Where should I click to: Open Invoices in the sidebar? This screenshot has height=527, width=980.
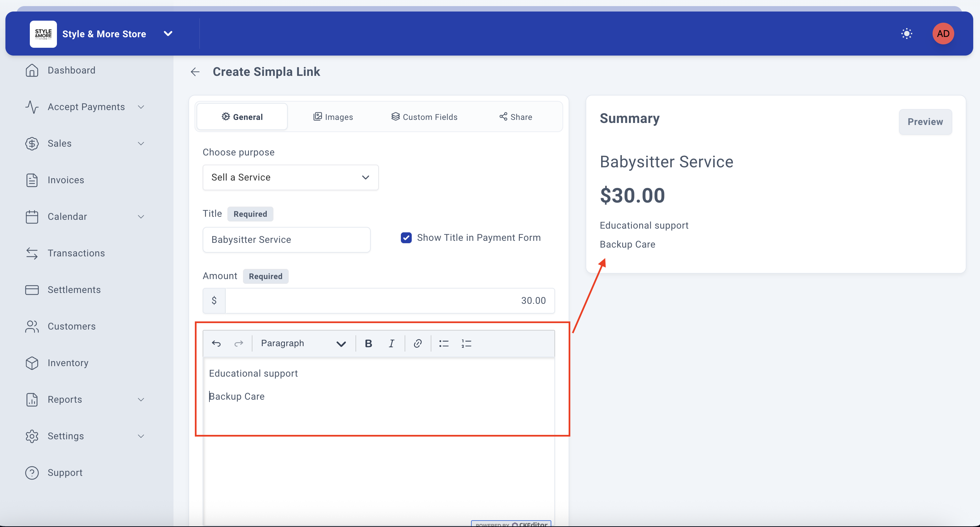(65, 180)
